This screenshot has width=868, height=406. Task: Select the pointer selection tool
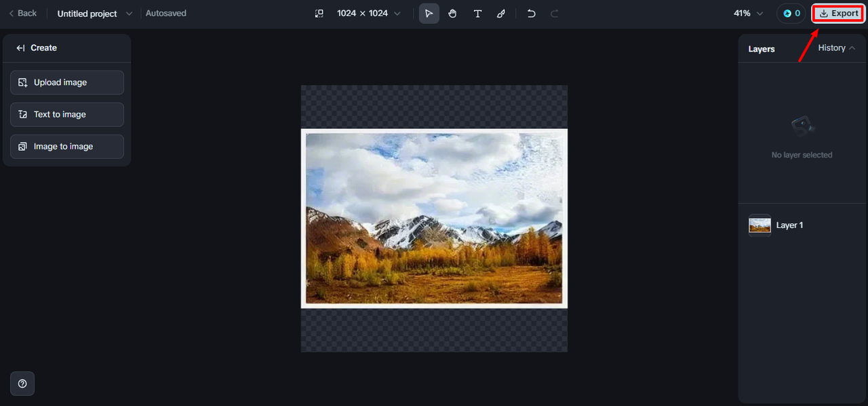429,14
